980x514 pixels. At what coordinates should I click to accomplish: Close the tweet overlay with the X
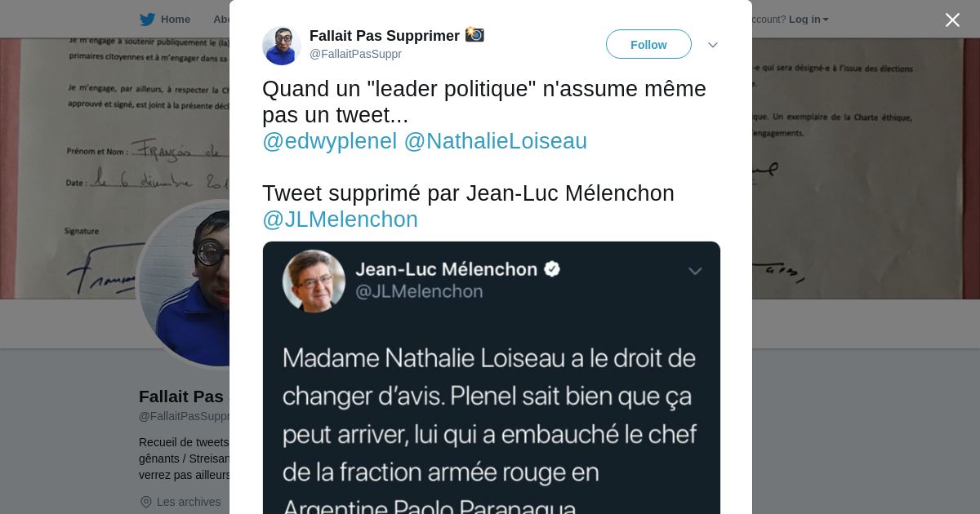click(952, 20)
